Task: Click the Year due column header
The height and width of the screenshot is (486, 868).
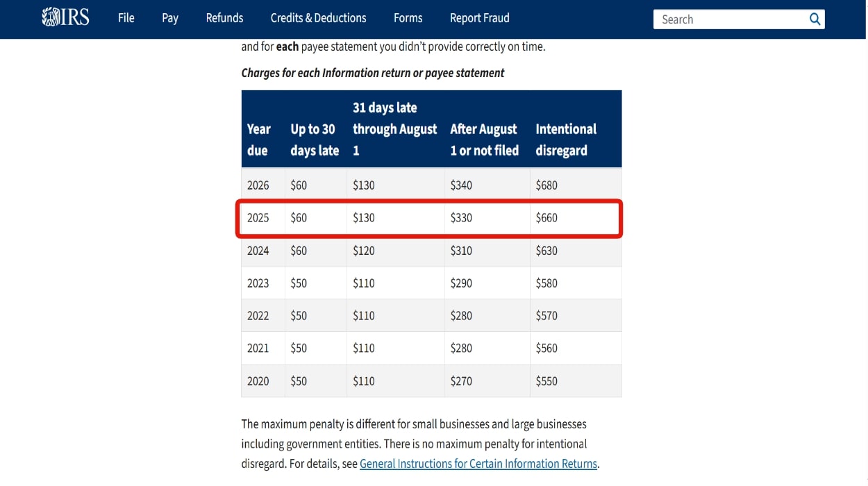Action: tap(259, 140)
